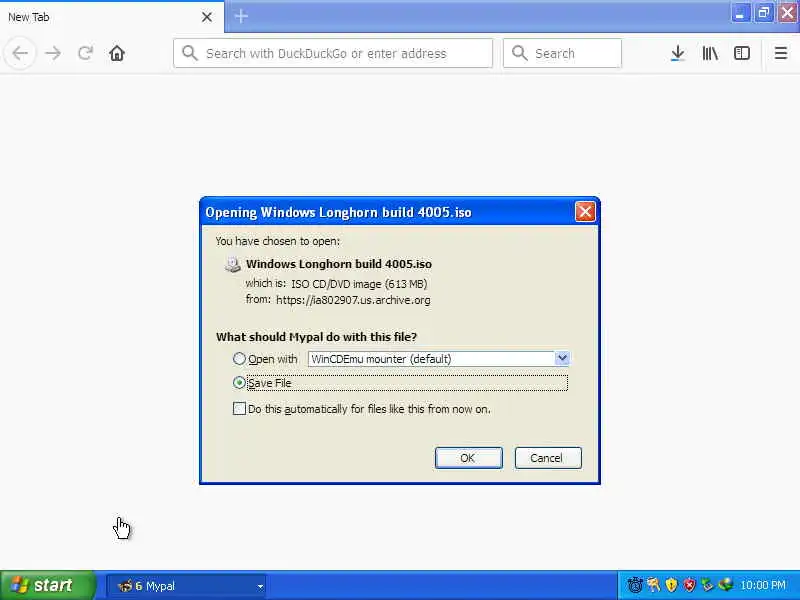Confirm the download with the OK button
The image size is (800, 600).
point(468,458)
